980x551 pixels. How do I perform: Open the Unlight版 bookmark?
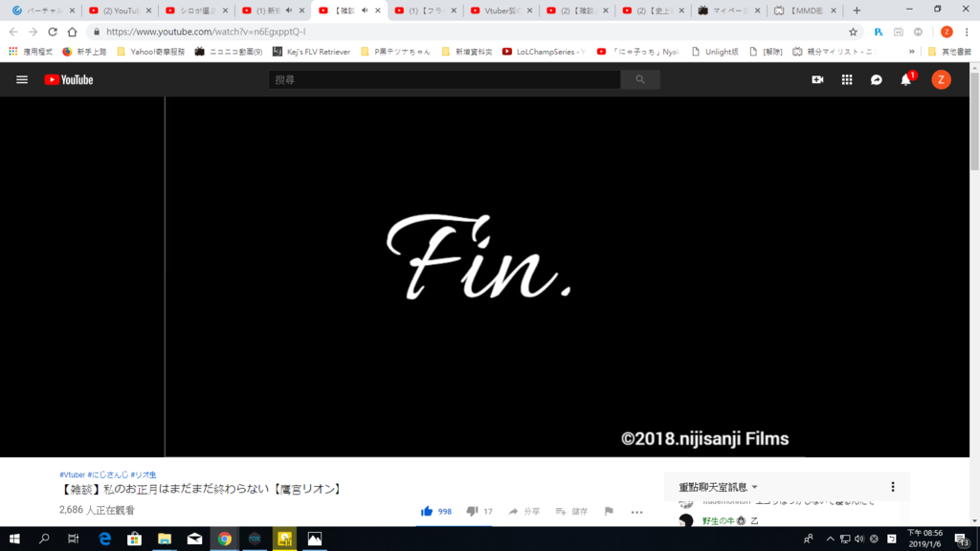click(x=714, y=52)
